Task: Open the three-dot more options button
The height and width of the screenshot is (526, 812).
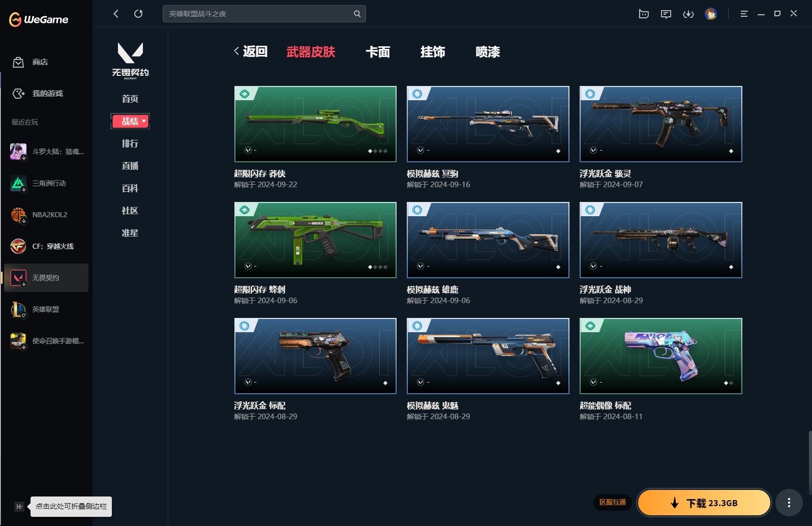Action: [789, 503]
